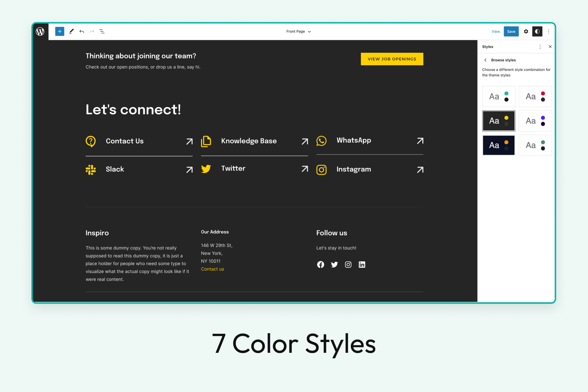Go back from Browse styles
The width and height of the screenshot is (588, 392).
click(x=485, y=60)
